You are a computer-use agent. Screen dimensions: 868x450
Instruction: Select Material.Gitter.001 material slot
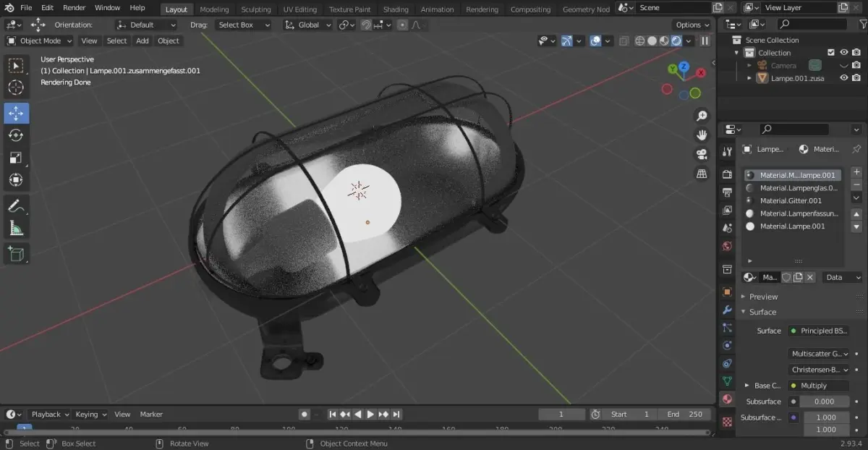[791, 200]
